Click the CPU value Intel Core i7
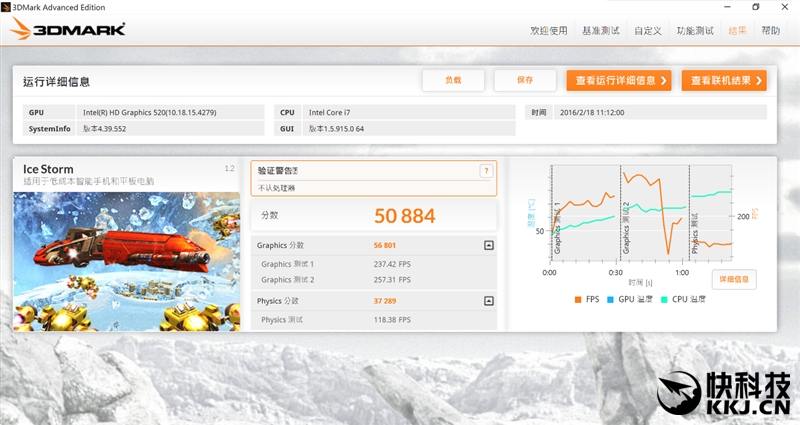The width and height of the screenshot is (800, 425). tap(330, 112)
